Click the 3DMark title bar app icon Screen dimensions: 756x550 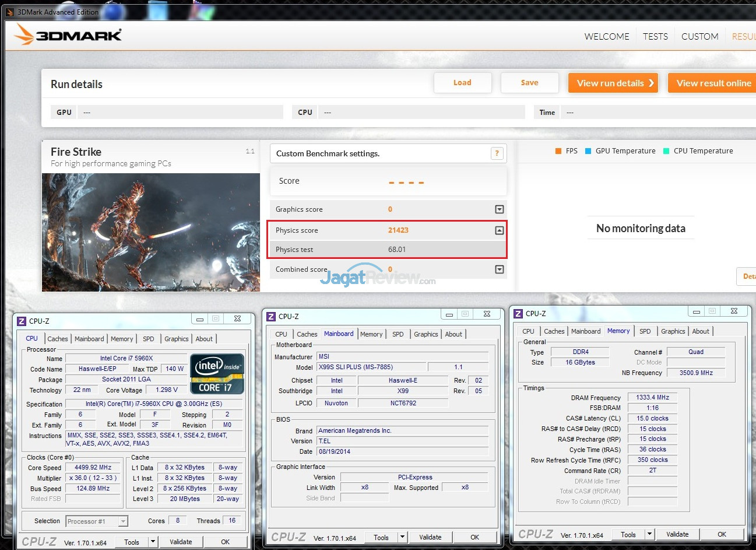(x=9, y=12)
